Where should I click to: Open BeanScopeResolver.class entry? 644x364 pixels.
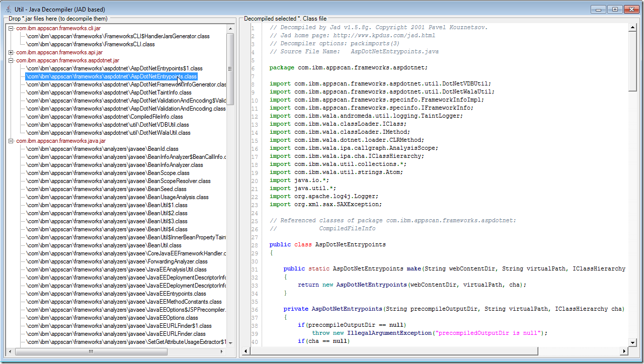click(x=118, y=181)
